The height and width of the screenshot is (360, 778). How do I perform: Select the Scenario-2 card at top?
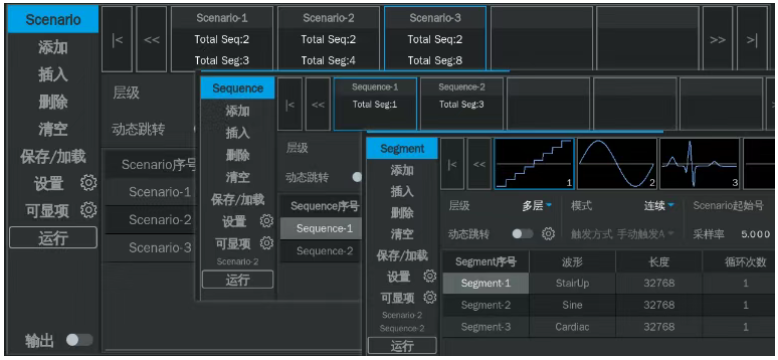tap(328, 39)
